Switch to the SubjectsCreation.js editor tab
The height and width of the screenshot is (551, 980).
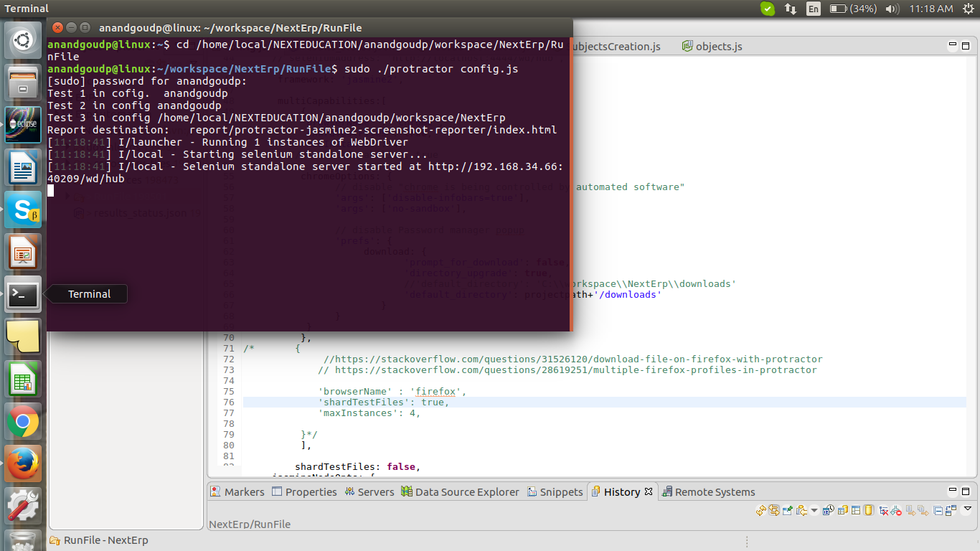click(x=617, y=46)
